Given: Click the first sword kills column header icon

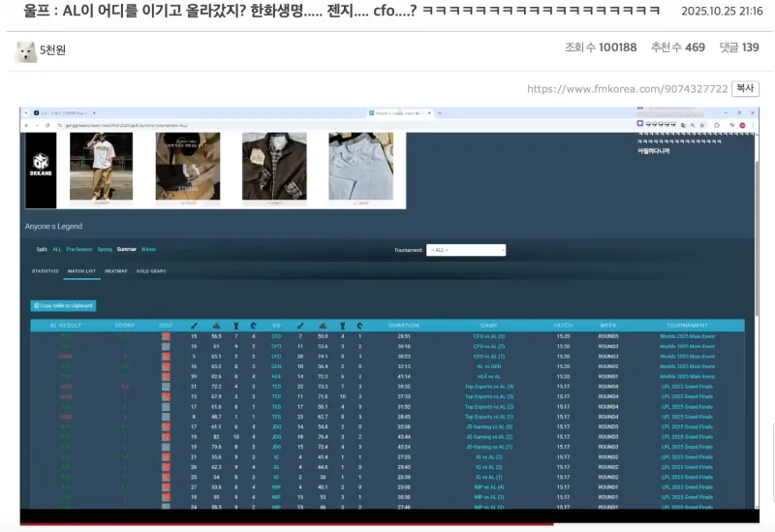Looking at the screenshot, I should click(x=194, y=325).
